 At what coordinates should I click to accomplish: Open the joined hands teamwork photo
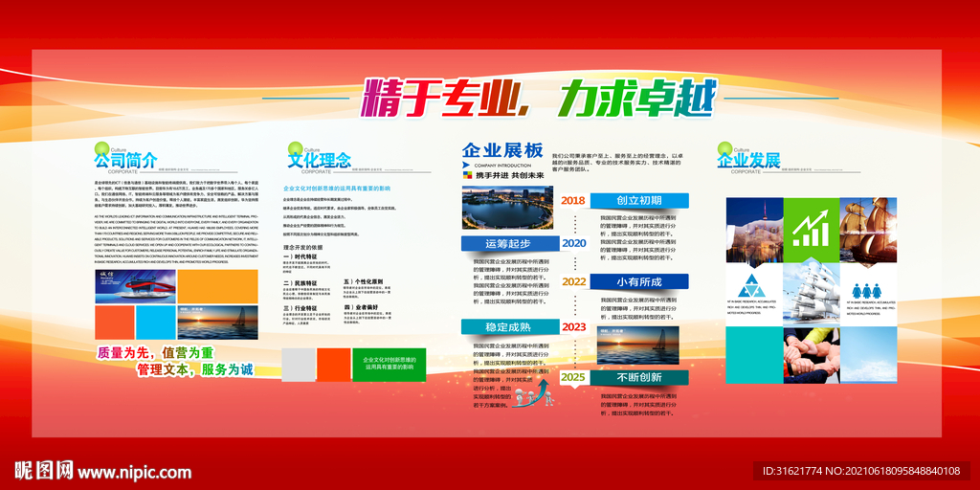pos(811,355)
